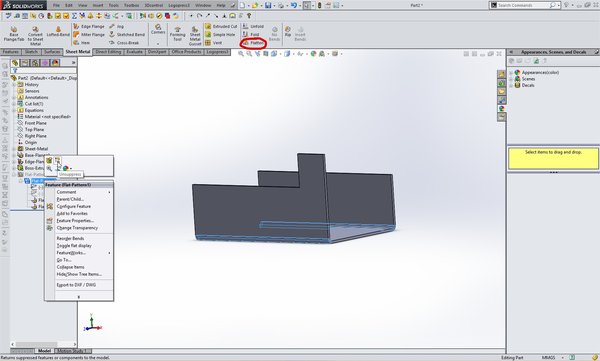600x361 pixels.
Task: Click the Base Flange/Tab tool
Action: click(14, 34)
